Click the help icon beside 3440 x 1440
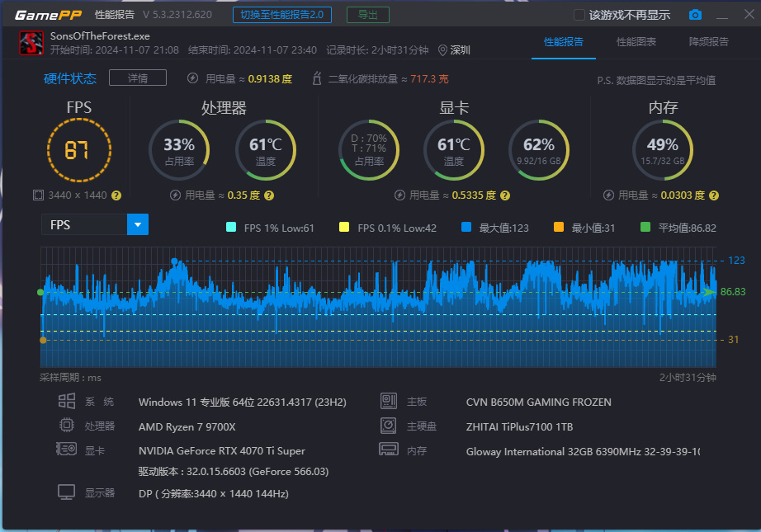The height and width of the screenshot is (532, 761). tap(116, 195)
